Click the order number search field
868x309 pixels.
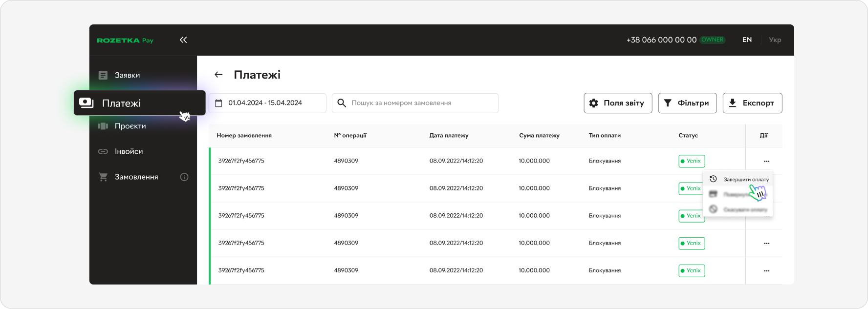420,103
